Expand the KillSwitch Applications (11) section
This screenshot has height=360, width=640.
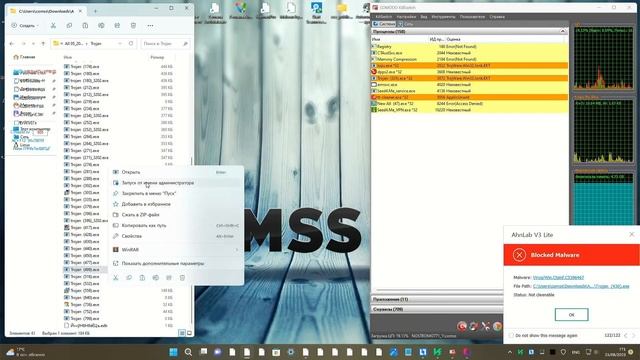point(437,299)
